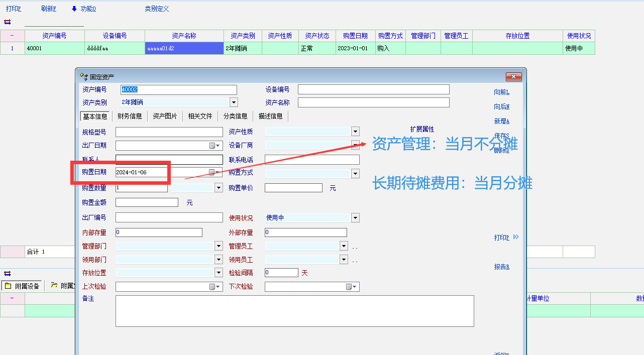Click the double-arrow icon beside 打印 in dialog

coord(516,238)
